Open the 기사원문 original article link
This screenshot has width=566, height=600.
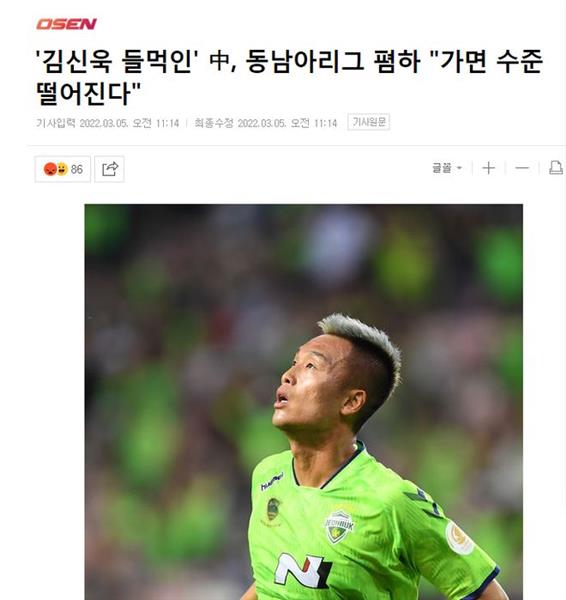(369, 122)
